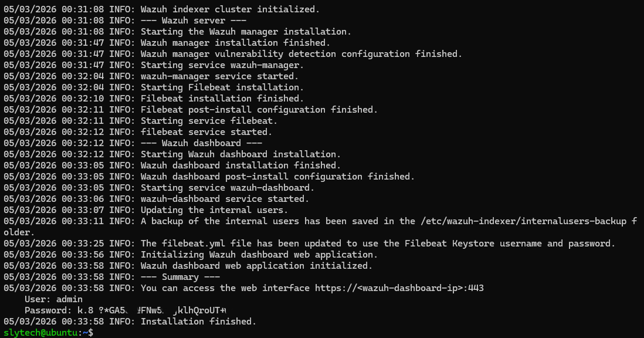Click the "wazuh-manager service started." log line
644x338 pixels.
point(219,76)
